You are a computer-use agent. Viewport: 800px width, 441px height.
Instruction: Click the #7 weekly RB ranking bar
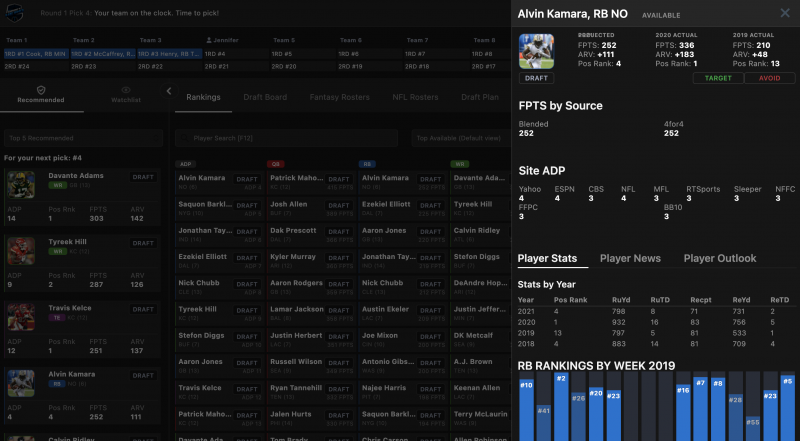point(701,409)
